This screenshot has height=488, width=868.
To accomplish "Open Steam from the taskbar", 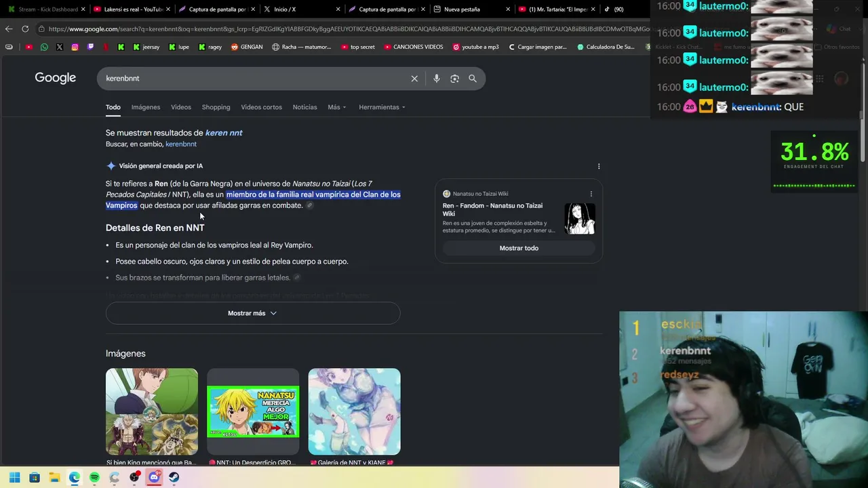I will [x=174, y=477].
